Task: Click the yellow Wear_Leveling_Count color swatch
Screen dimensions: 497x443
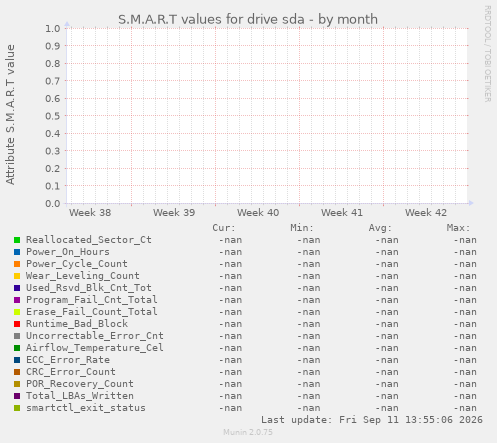Action: pos(17,276)
